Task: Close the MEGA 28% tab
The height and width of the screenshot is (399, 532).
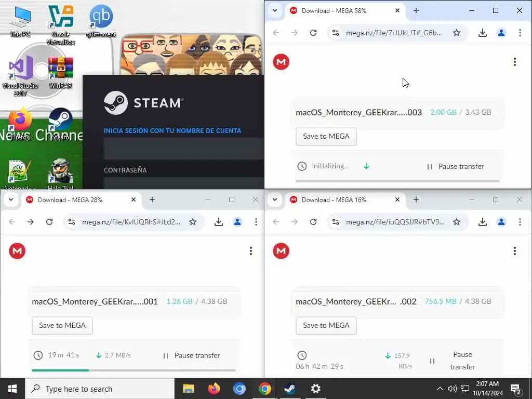Action: tap(134, 199)
